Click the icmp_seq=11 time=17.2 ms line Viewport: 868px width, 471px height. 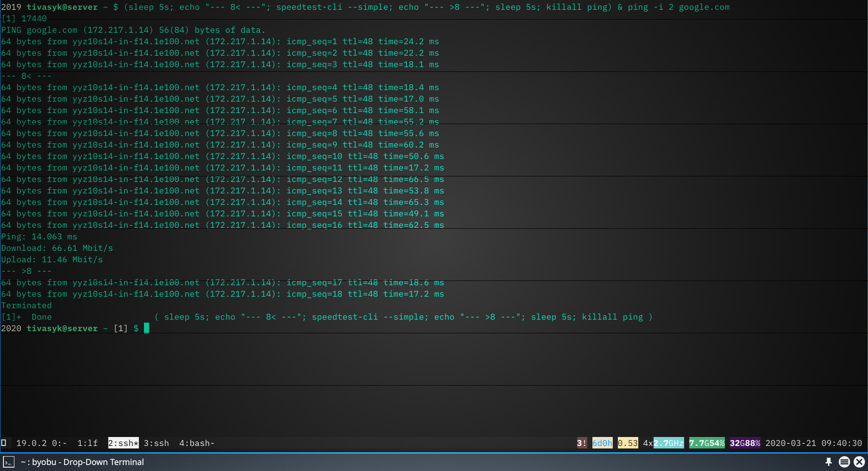click(x=223, y=167)
